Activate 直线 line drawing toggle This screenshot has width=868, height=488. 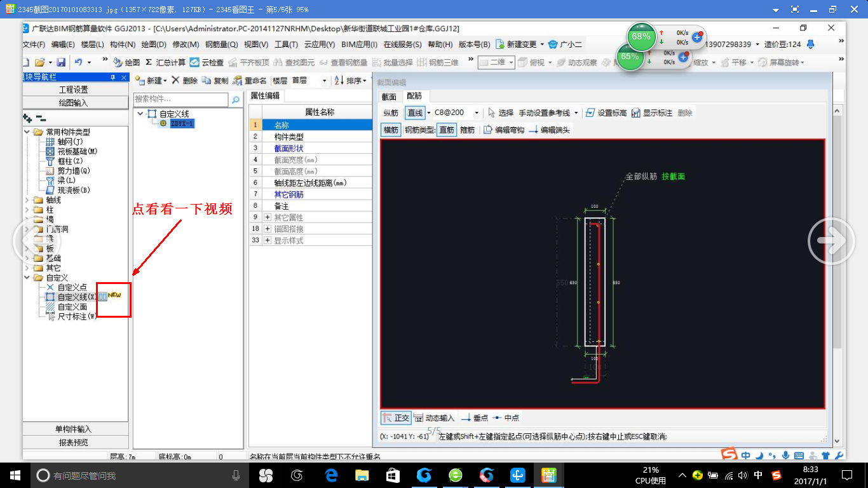pyautogui.click(x=415, y=112)
